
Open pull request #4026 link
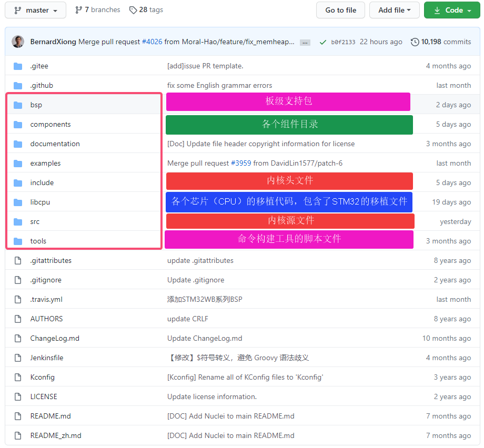coord(152,42)
